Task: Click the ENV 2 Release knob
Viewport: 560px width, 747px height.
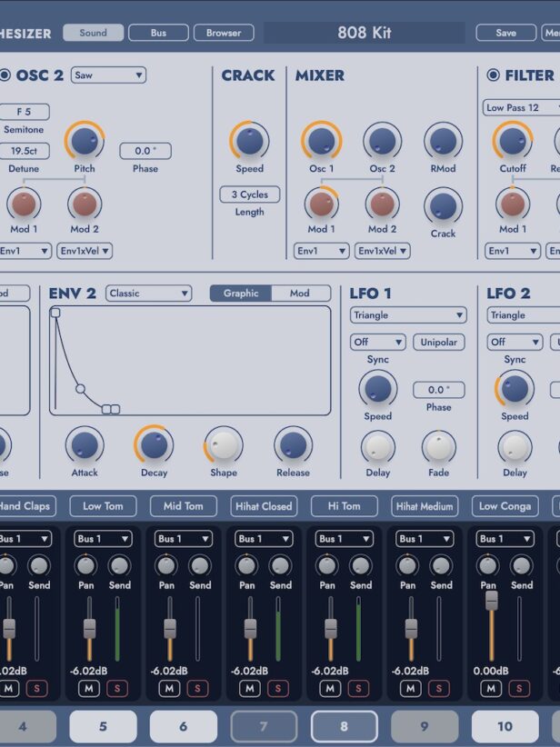Action: pos(293,445)
